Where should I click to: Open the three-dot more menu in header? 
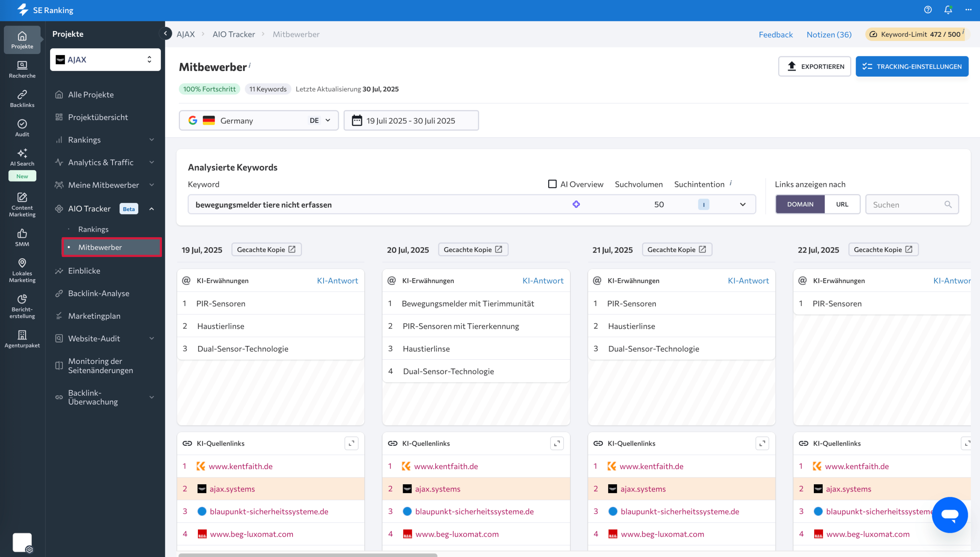click(968, 10)
